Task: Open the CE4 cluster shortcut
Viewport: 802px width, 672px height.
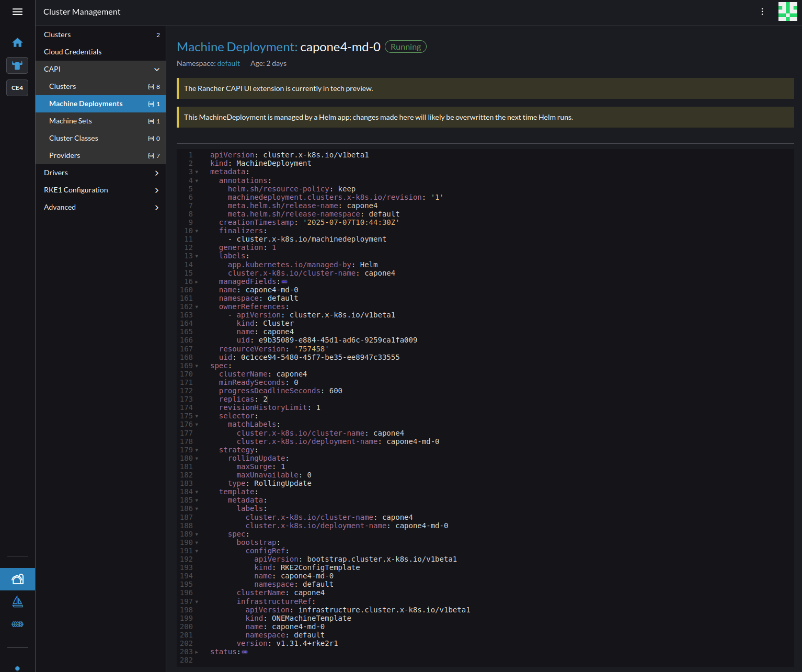Action: [17, 88]
